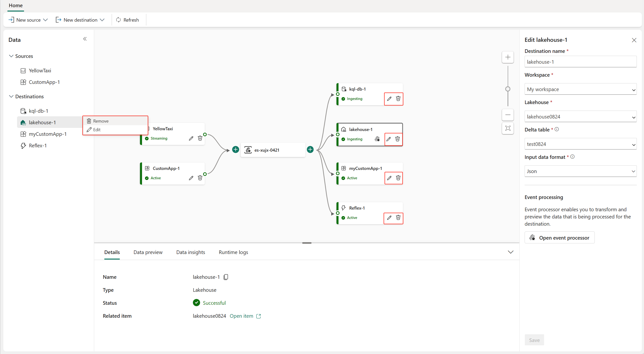Delete the Reflex-1 node with trash icon
The width and height of the screenshot is (644, 354).
(x=398, y=218)
